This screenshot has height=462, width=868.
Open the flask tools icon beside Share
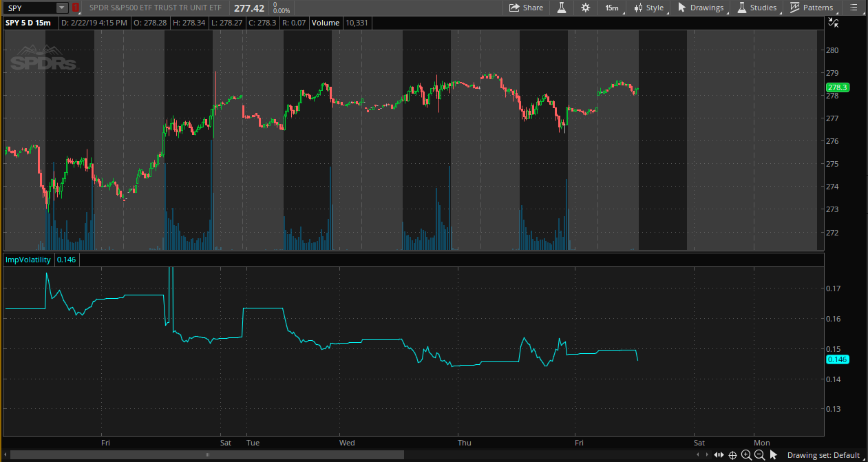click(561, 8)
